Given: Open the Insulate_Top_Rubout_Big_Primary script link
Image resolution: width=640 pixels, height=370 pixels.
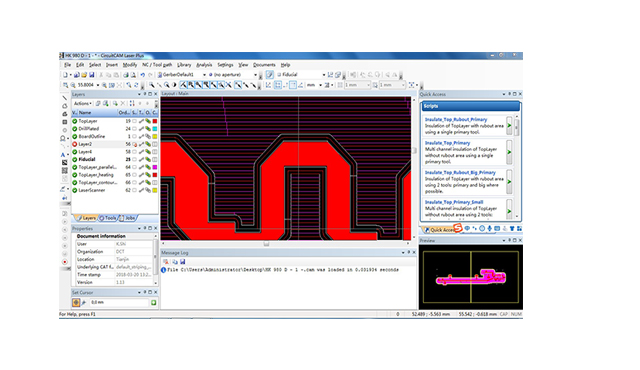Looking at the screenshot, I should point(460,173).
